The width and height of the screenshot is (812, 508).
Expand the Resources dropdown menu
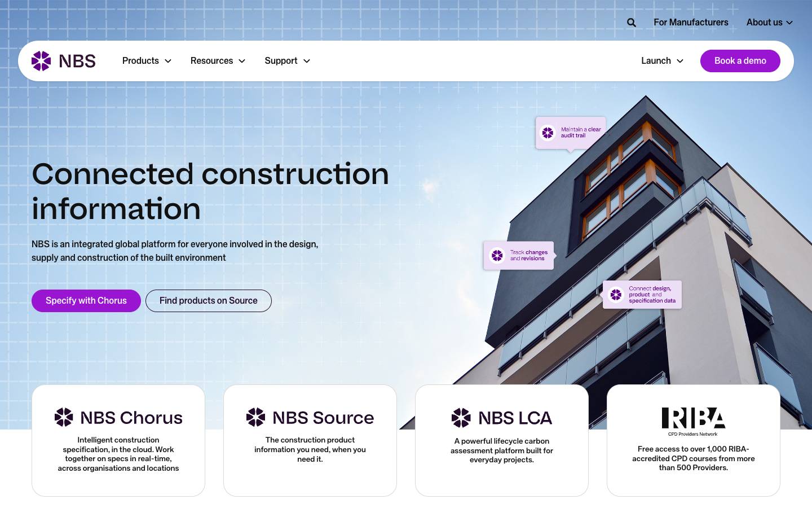(x=218, y=61)
